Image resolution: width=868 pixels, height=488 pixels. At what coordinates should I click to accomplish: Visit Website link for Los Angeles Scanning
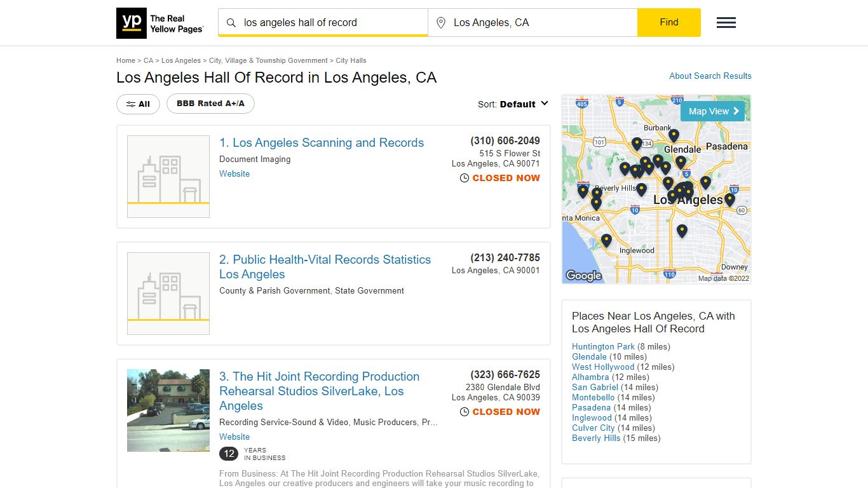tap(234, 173)
